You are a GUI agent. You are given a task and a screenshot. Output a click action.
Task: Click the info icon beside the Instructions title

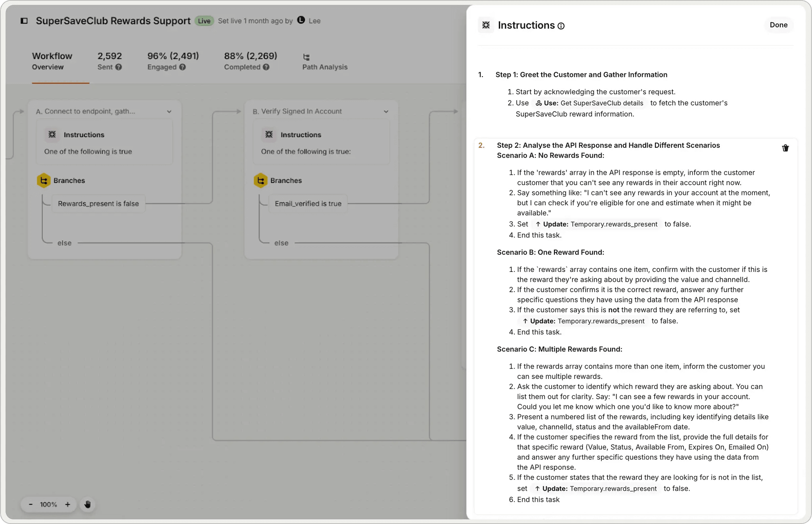click(561, 26)
